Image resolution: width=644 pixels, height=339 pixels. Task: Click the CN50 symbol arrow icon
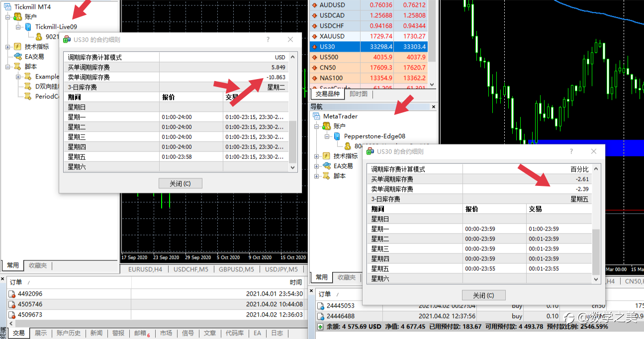pyautogui.click(x=314, y=68)
